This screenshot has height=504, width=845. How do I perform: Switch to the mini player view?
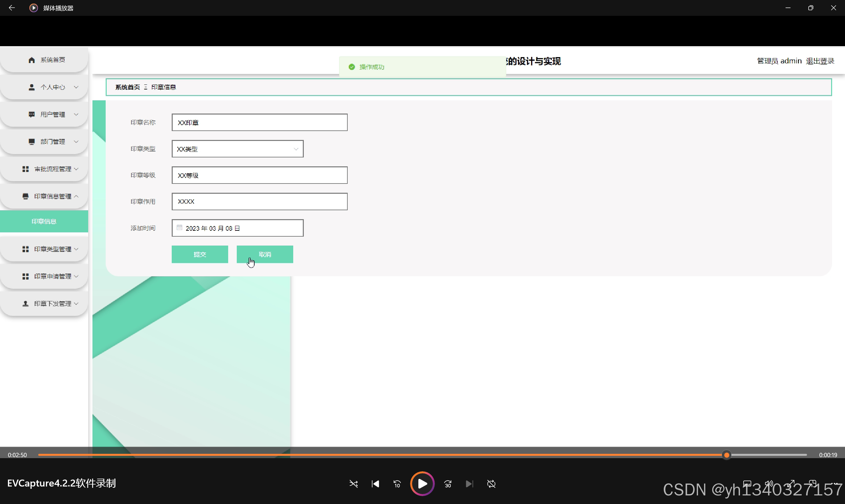click(813, 484)
